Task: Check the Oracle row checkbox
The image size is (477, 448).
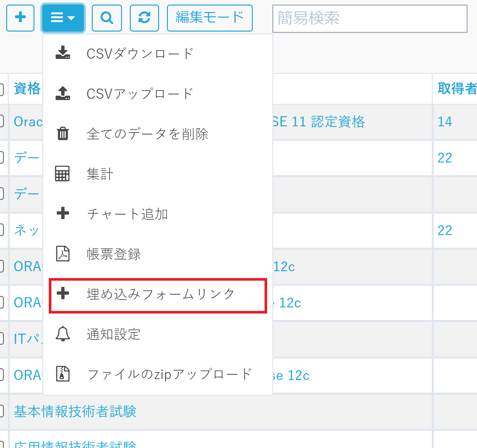Action: click(x=2, y=121)
